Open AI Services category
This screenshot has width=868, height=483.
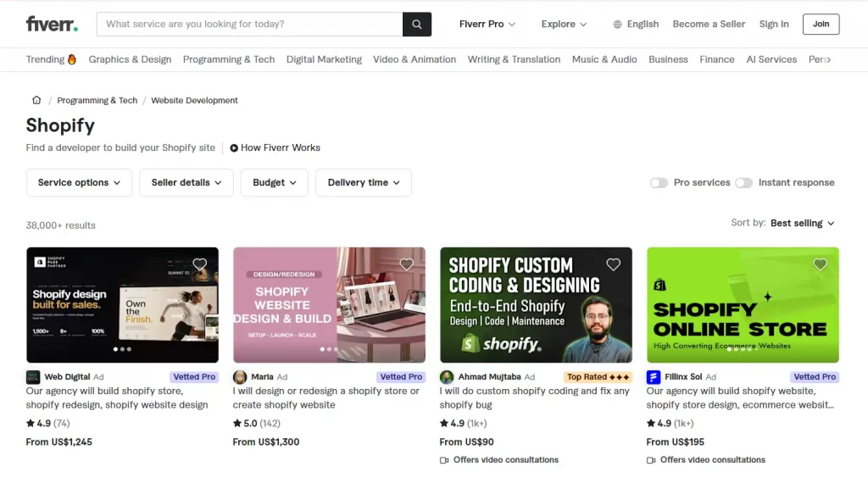(771, 59)
